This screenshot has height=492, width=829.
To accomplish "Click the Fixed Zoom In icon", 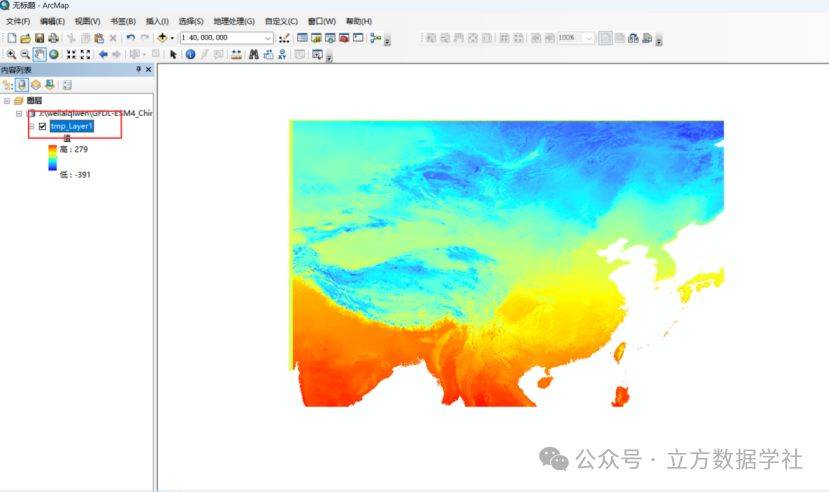I will tap(71, 54).
